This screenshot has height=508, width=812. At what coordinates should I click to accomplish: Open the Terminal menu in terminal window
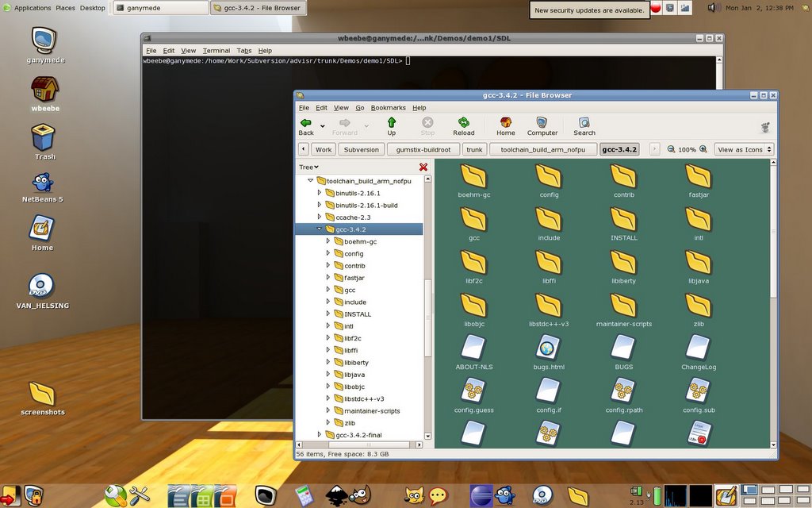click(216, 51)
